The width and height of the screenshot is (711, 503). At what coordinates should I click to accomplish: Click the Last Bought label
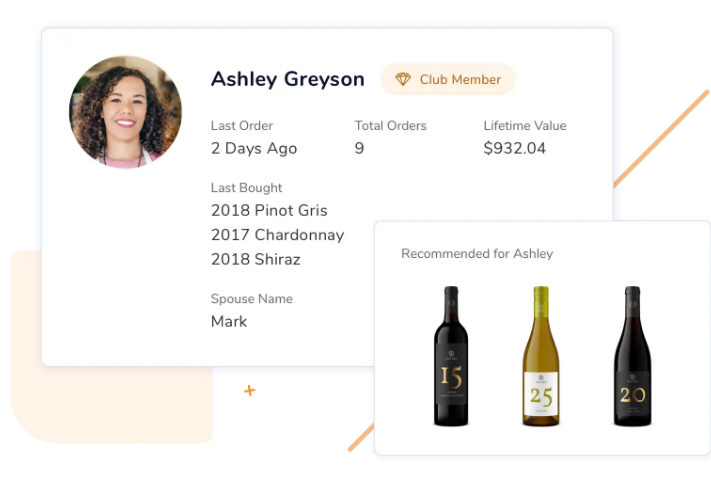coord(246,187)
